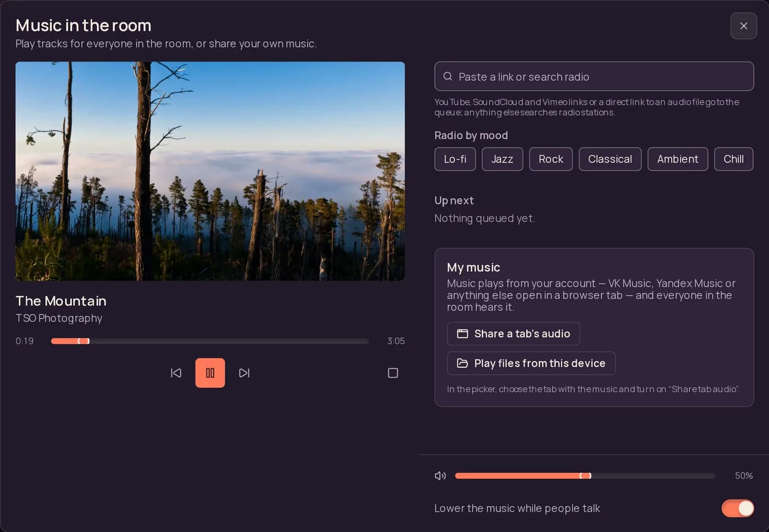Select the Classical radio mood
Image resolution: width=769 pixels, height=532 pixels.
tap(610, 159)
